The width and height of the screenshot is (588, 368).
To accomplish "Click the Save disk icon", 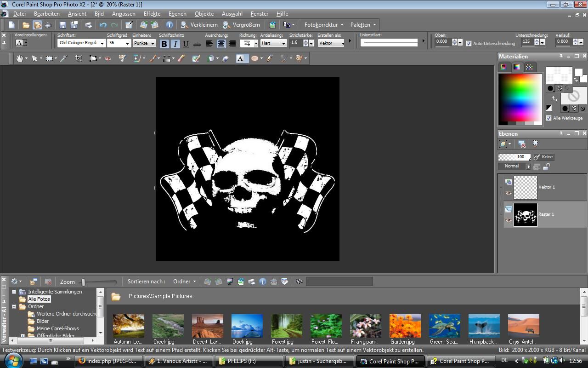I will pyautogui.click(x=63, y=25).
